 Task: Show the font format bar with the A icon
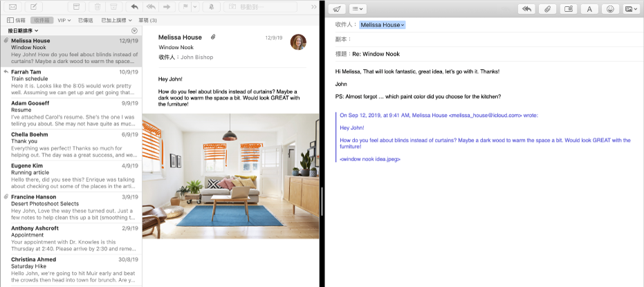point(589,9)
